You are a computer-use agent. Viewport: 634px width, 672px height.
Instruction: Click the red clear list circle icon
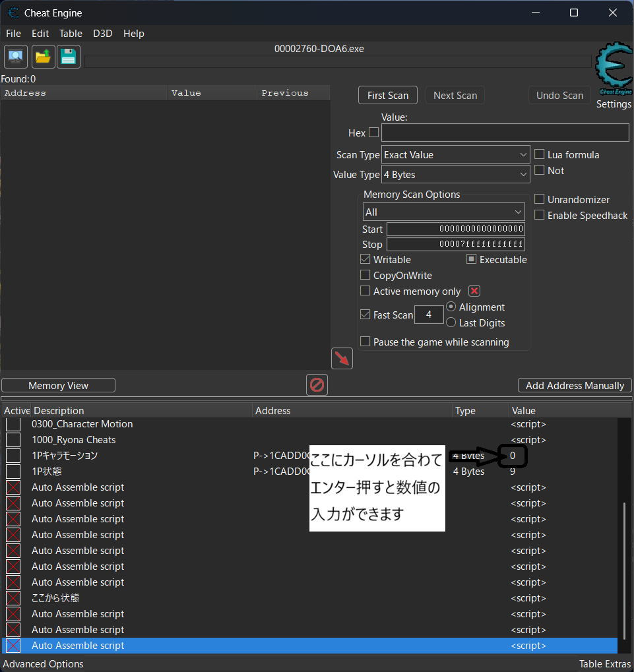tap(317, 384)
